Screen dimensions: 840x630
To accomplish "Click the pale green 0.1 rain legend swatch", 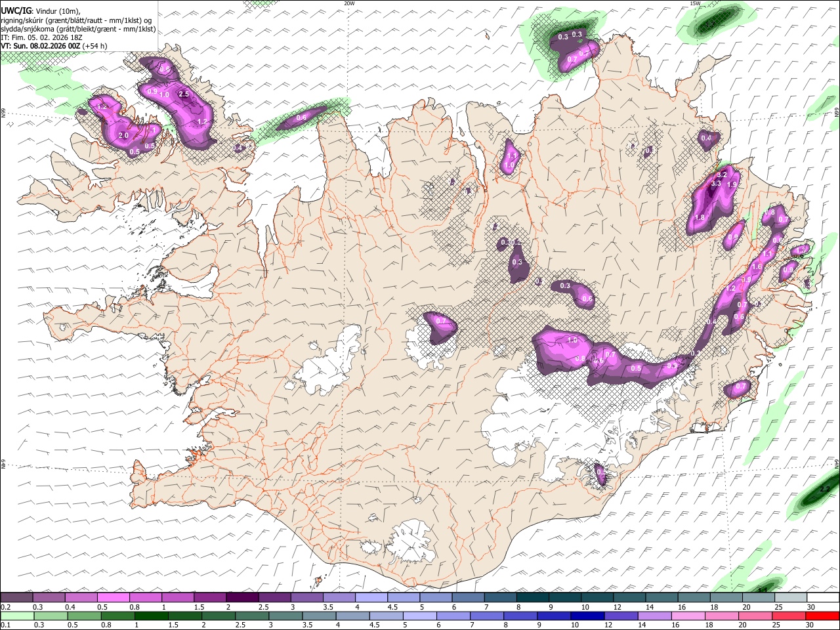I will pos(17,616).
